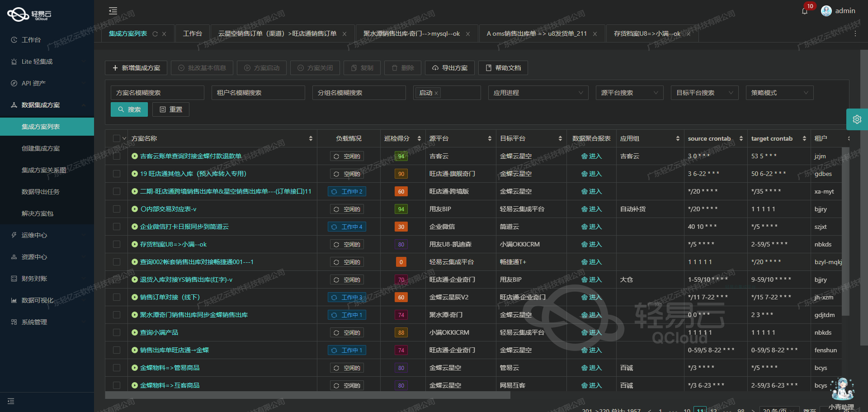Go to 数据导出任务 sidebar item
Screen dimensions: 868x412
tap(47, 192)
